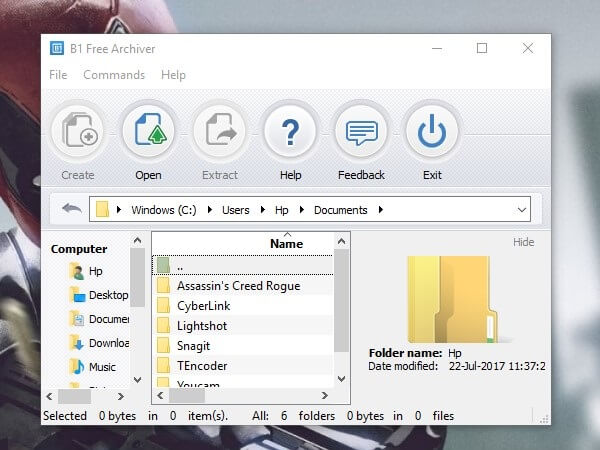Image resolution: width=600 pixels, height=450 pixels.
Task: Click folder icon beside TEncoder
Action: click(163, 365)
